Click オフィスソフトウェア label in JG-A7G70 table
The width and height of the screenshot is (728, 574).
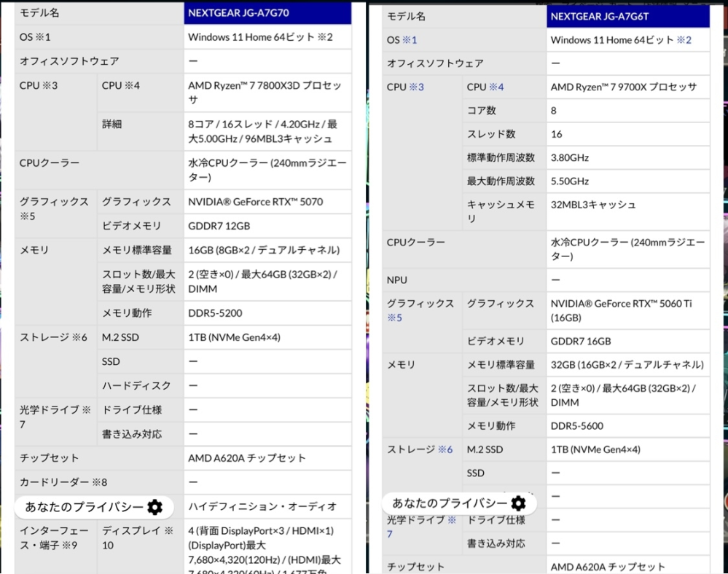[69, 61]
